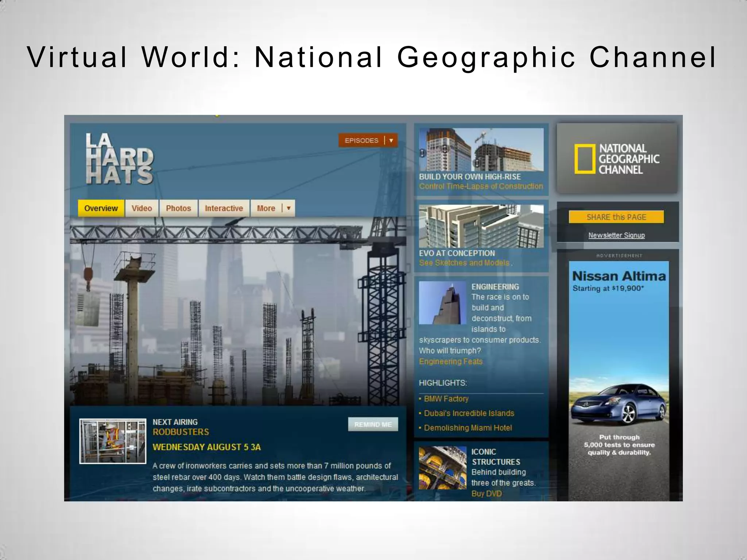Click the Share this Page button
Viewport: 747px width, 560px height.
616,217
